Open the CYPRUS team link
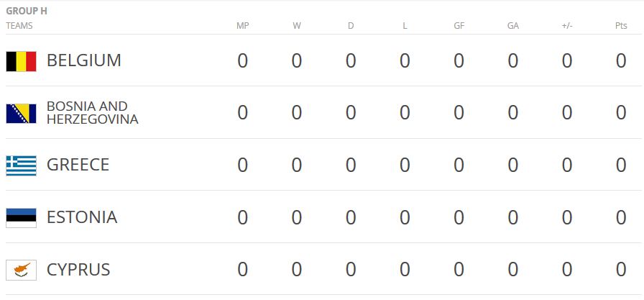Image resolution: width=644 pixels, height=300 pixels. (78, 270)
